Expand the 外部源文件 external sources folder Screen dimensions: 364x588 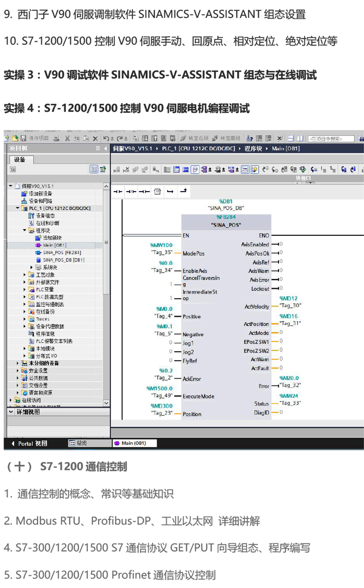point(25,282)
